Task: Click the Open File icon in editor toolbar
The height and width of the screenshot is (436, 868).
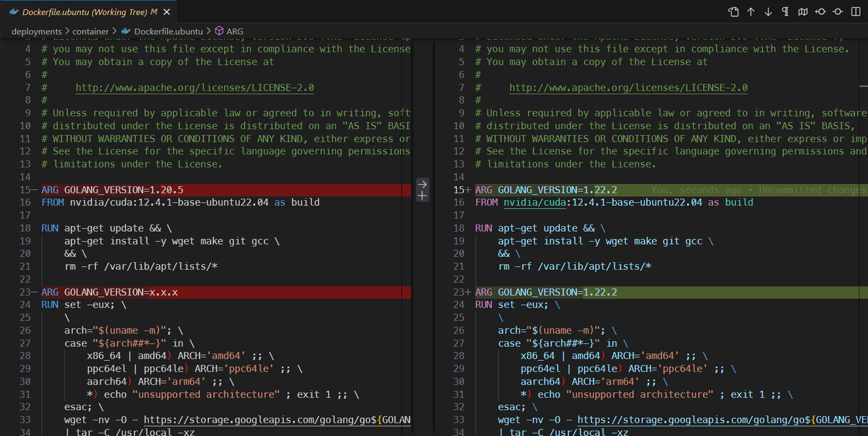Action: [733, 11]
